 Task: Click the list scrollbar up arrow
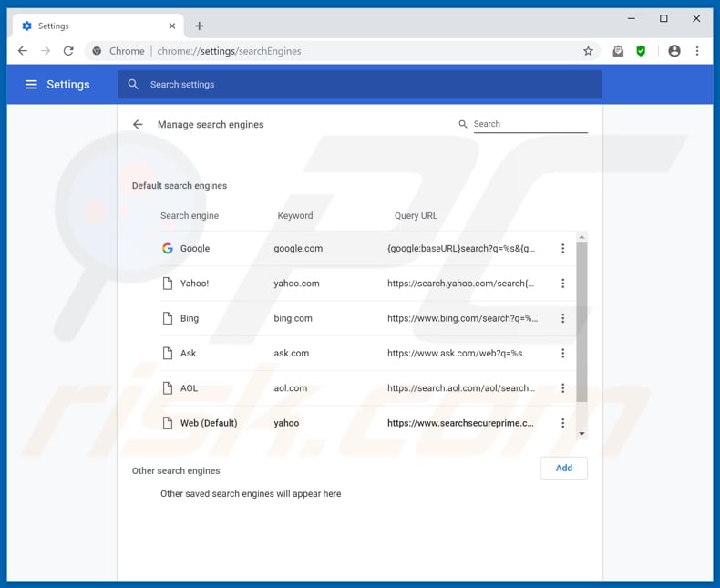click(x=581, y=237)
